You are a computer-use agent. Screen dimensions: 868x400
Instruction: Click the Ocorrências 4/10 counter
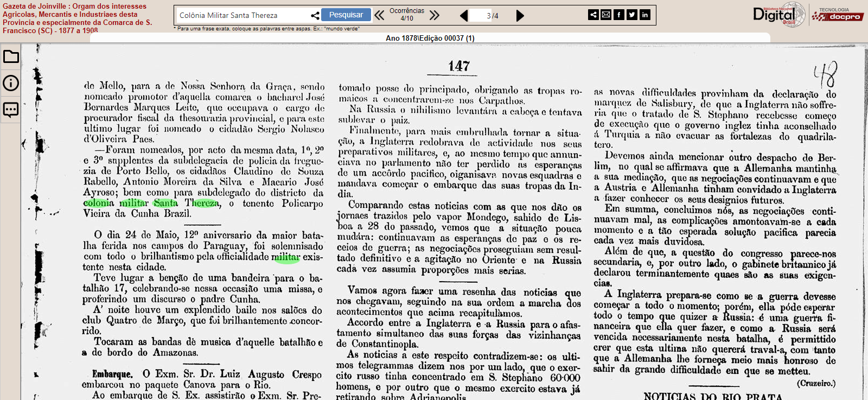(x=407, y=15)
